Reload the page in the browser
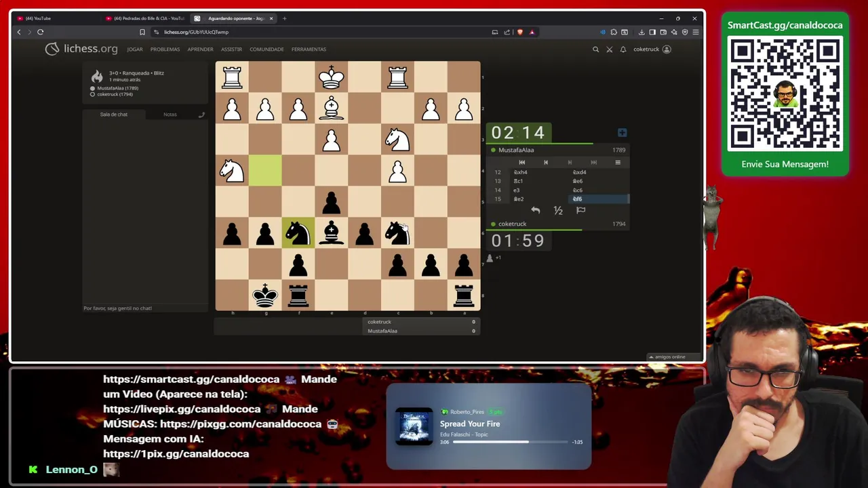This screenshot has width=868, height=488. coord(41,32)
